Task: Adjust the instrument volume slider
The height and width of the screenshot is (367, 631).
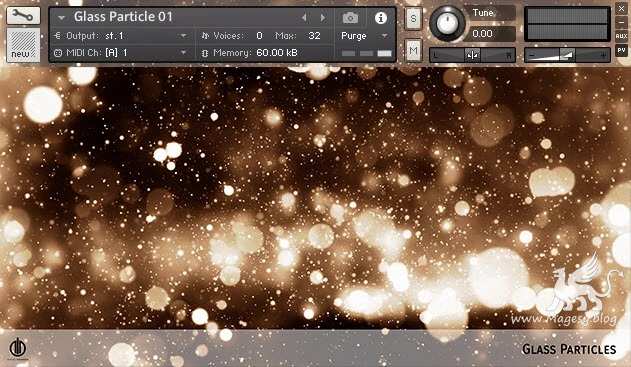Action: 567,55
